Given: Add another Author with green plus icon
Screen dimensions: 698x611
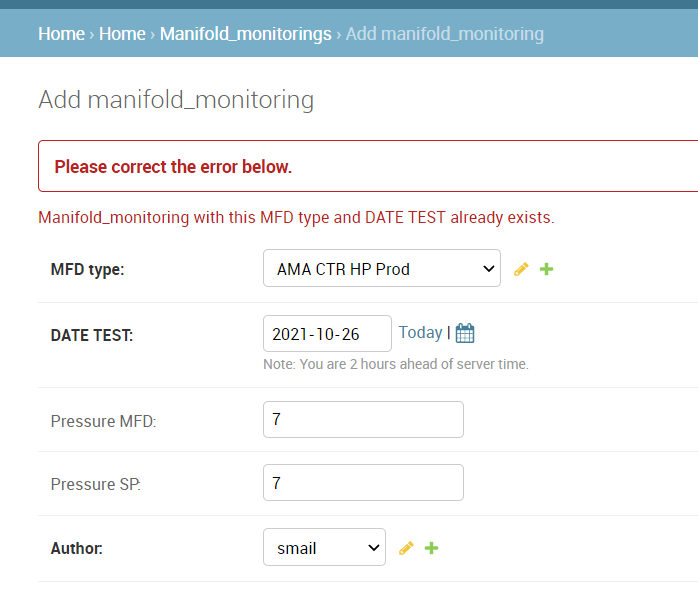Looking at the screenshot, I should [431, 548].
